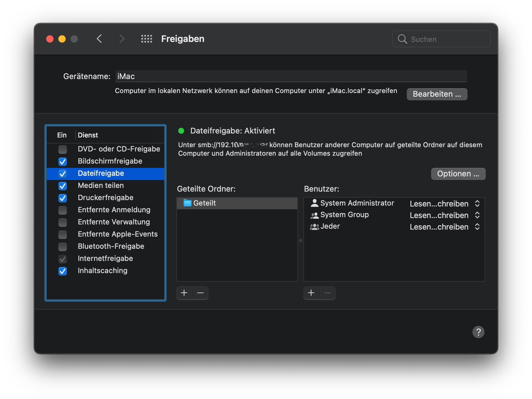Add a user with the plus button
Viewport: 532px width, 399px height.
[x=311, y=293]
